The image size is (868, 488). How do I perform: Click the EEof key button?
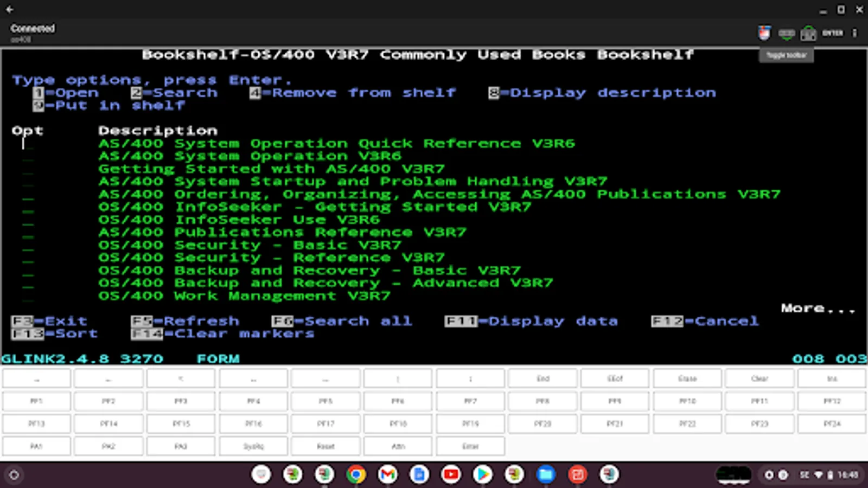[615, 378]
